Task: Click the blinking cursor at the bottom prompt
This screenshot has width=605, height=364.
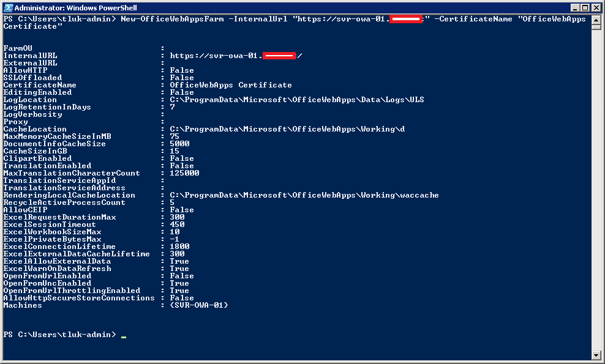Action: [x=123, y=335]
